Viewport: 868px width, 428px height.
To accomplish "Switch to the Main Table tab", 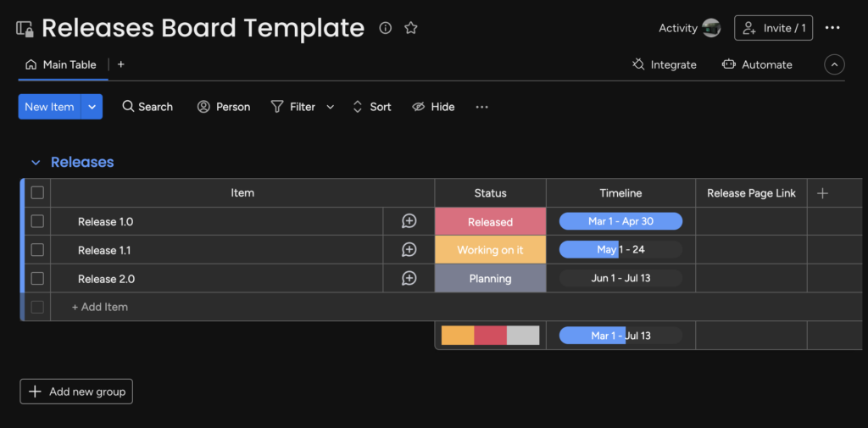I will tap(61, 64).
